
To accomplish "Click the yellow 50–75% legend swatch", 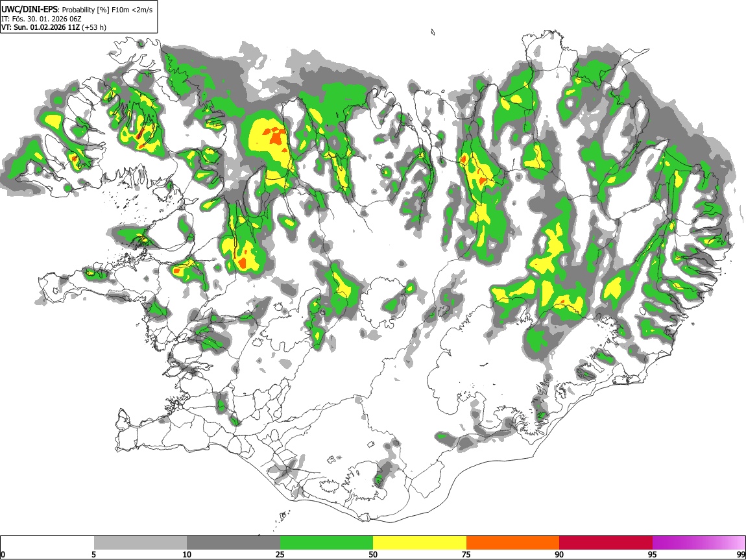I will point(420,542).
